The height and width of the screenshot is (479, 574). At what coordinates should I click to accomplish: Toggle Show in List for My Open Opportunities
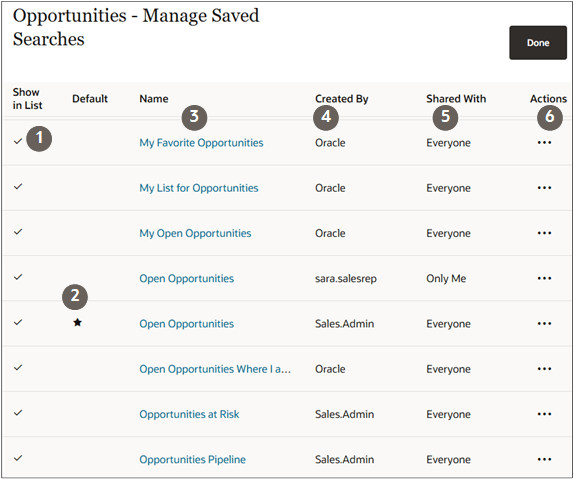click(x=18, y=232)
